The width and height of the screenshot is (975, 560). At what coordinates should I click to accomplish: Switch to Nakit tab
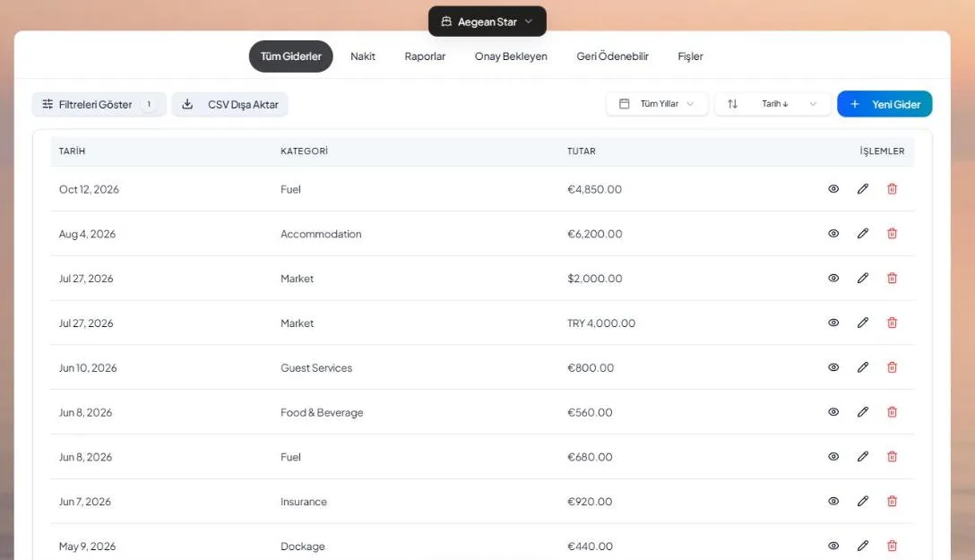363,56
